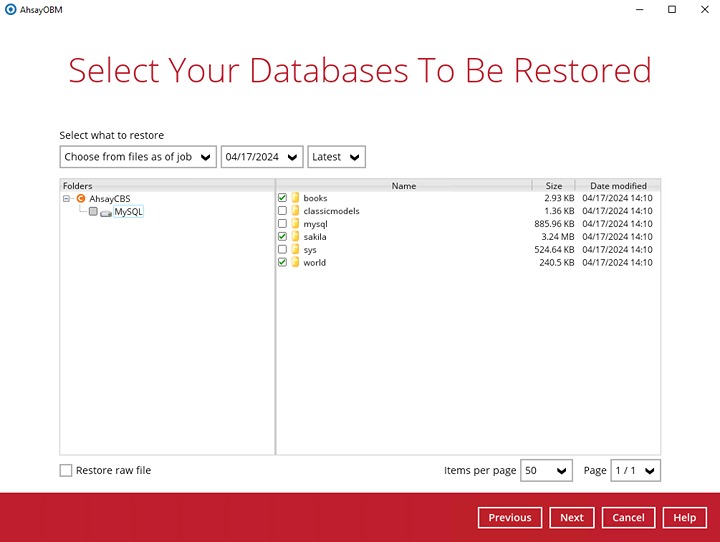Click the MySQL drive icon in tree
Screen dimensions: 720x542
(x=106, y=212)
